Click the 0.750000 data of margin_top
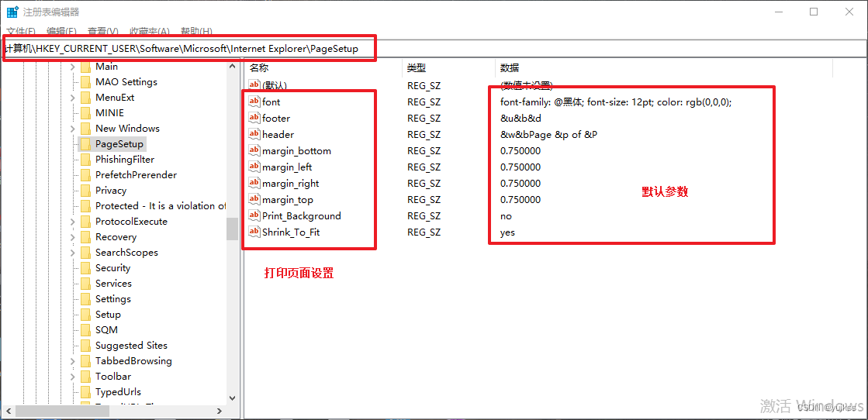Image resolution: width=868 pixels, height=420 pixels. click(x=520, y=200)
